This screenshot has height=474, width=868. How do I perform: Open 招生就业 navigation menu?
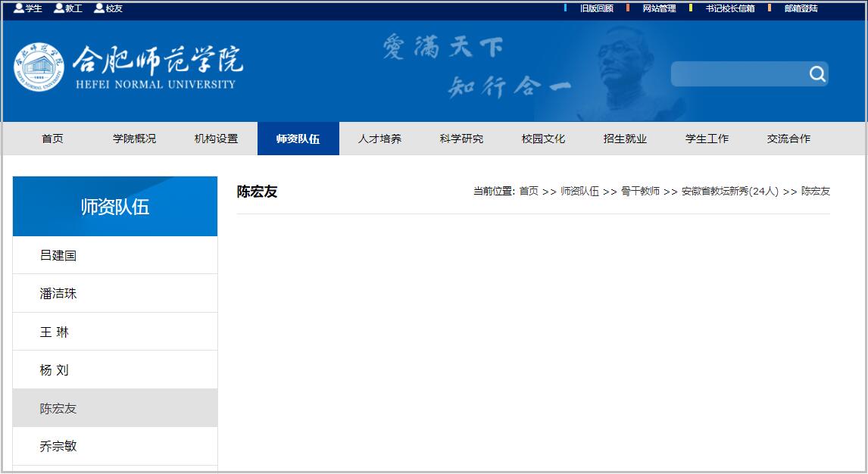(x=625, y=139)
